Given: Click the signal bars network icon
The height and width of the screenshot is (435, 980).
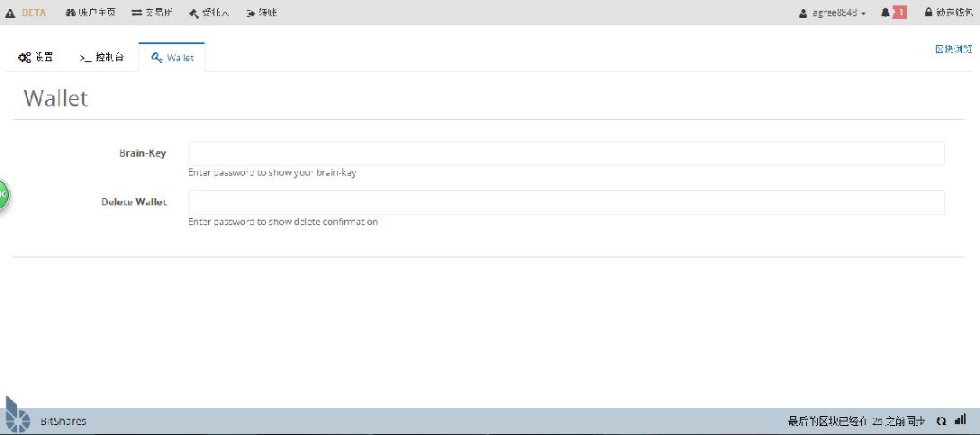Looking at the screenshot, I should 960,420.
